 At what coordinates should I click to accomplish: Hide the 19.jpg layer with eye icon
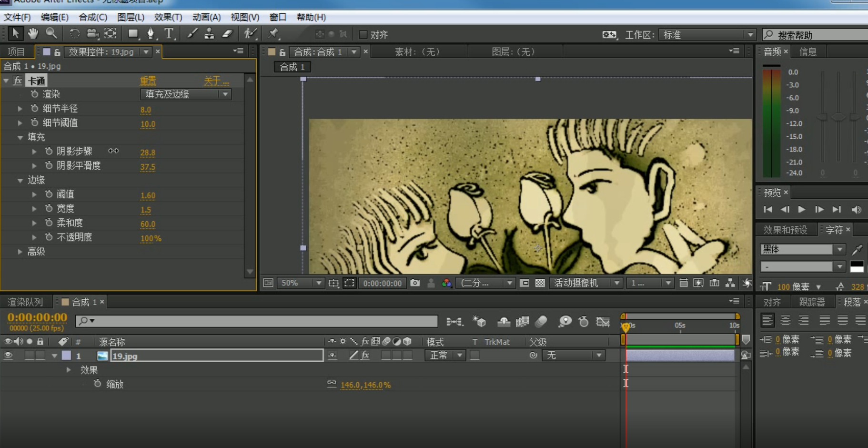pyautogui.click(x=8, y=356)
